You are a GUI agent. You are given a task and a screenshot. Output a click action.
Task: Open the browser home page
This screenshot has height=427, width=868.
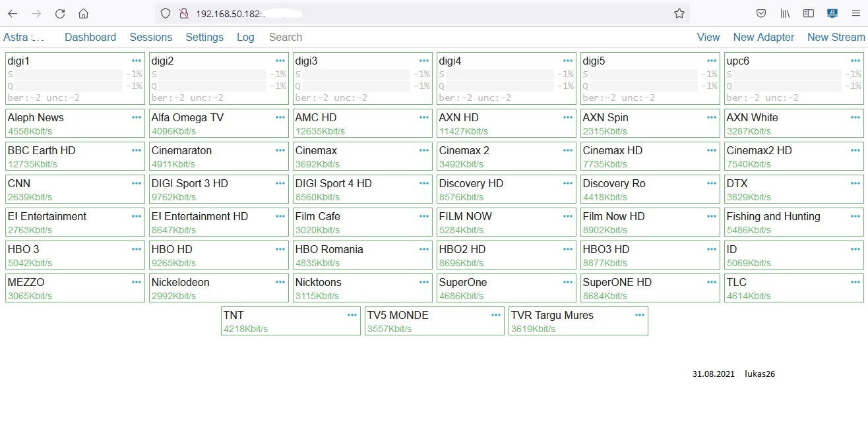(83, 13)
